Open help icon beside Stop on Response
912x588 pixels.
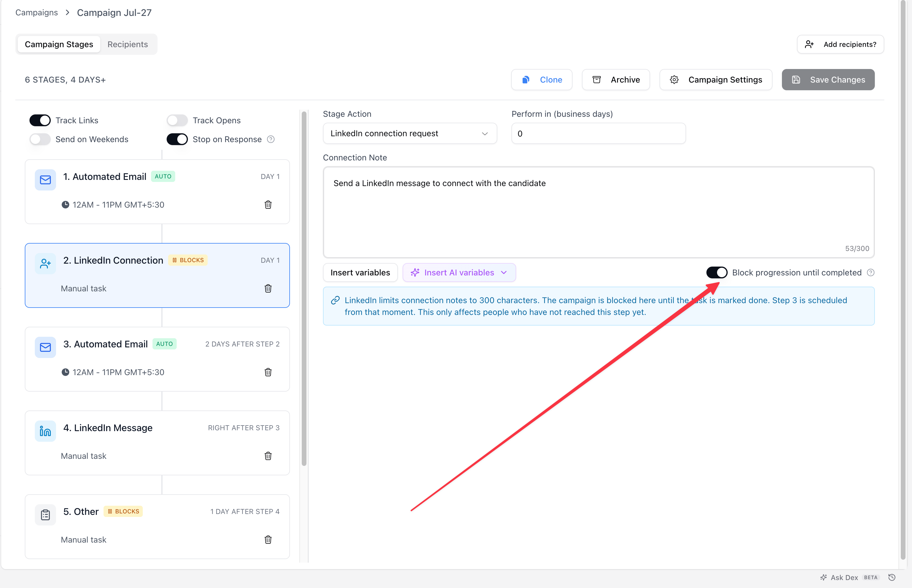[271, 139]
